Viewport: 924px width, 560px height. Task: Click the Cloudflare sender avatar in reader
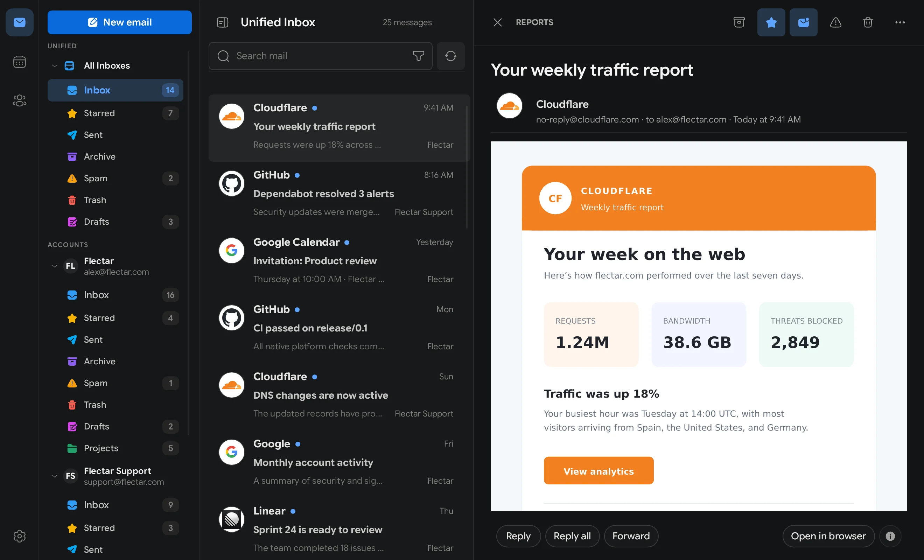(509, 106)
